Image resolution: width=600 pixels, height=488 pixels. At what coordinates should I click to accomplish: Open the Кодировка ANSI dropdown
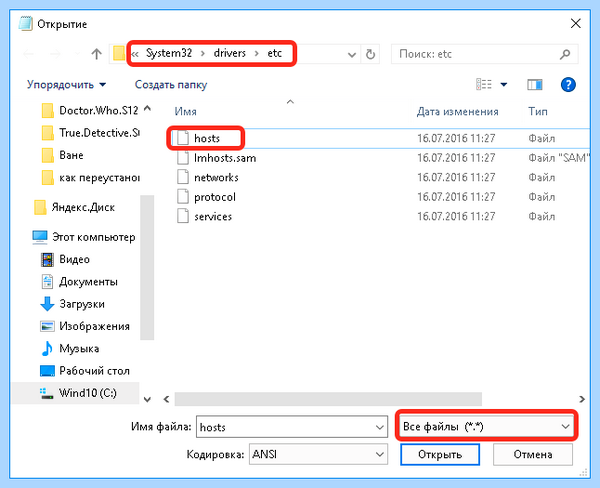coord(318,454)
